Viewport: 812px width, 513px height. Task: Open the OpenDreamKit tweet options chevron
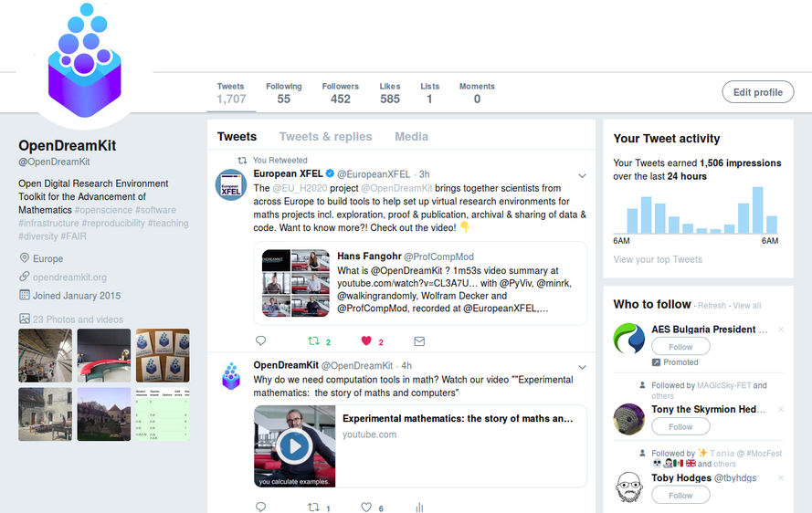pos(582,367)
